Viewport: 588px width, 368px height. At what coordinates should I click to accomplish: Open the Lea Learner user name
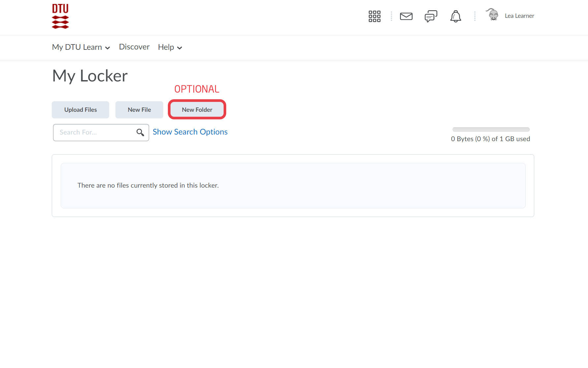[519, 16]
